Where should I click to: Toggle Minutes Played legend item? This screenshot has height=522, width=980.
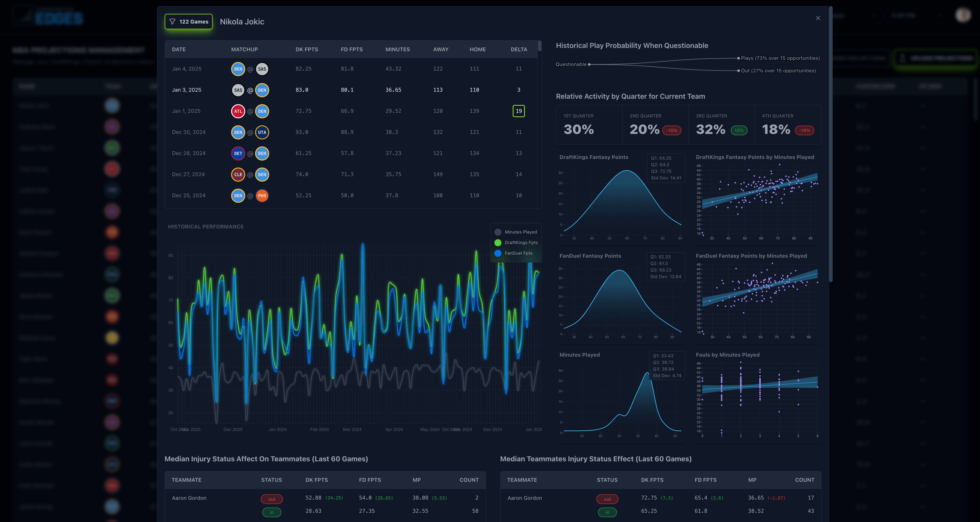[x=516, y=232]
